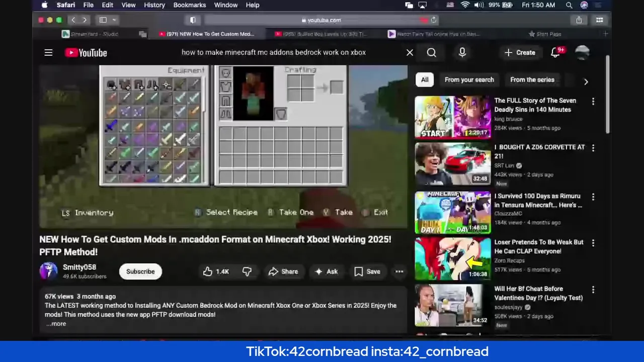Open the File menu

(x=88, y=5)
